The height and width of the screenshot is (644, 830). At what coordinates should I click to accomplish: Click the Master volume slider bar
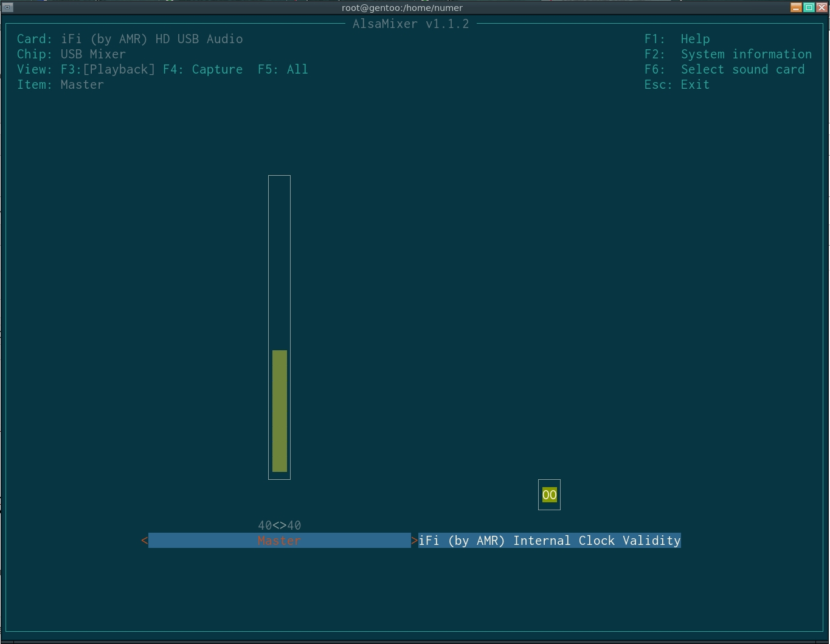(x=279, y=327)
